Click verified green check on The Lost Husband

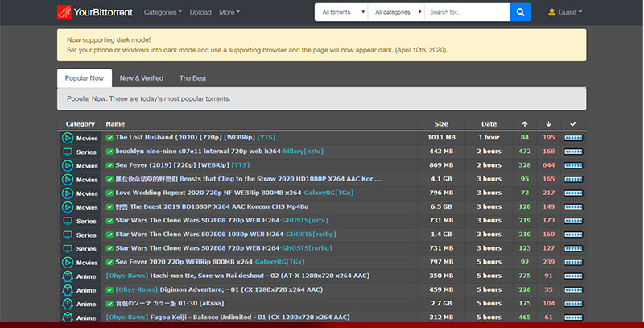[x=109, y=138]
